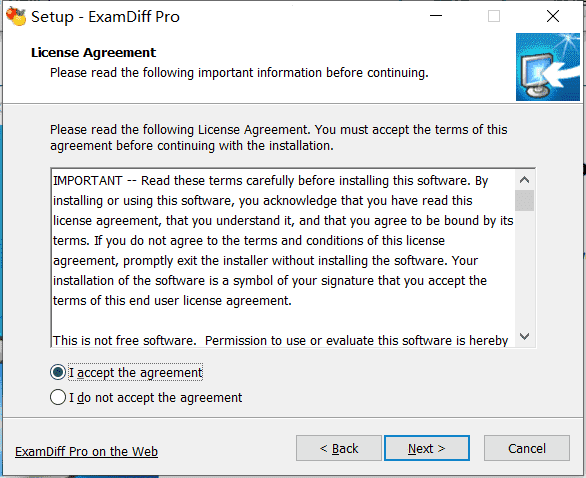Viewport: 586px width, 478px height.
Task: Click the license scrollbar down arrow
Action: 524,337
